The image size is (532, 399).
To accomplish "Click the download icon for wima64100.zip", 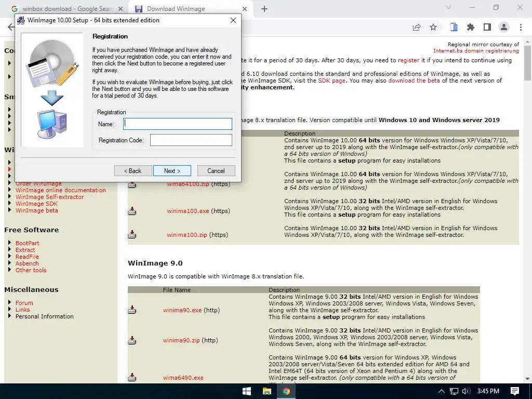I will [x=132, y=184].
